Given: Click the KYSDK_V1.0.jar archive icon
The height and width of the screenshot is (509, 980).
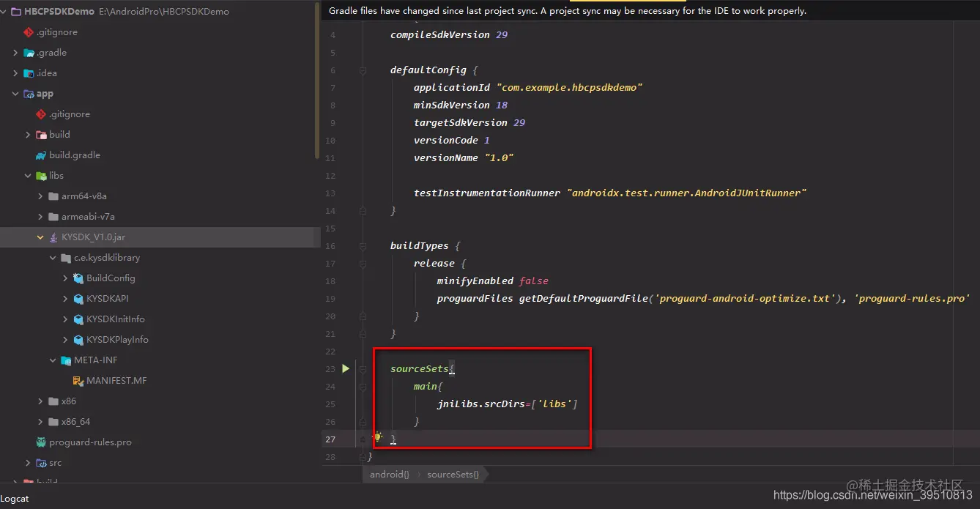Looking at the screenshot, I should pyautogui.click(x=53, y=237).
